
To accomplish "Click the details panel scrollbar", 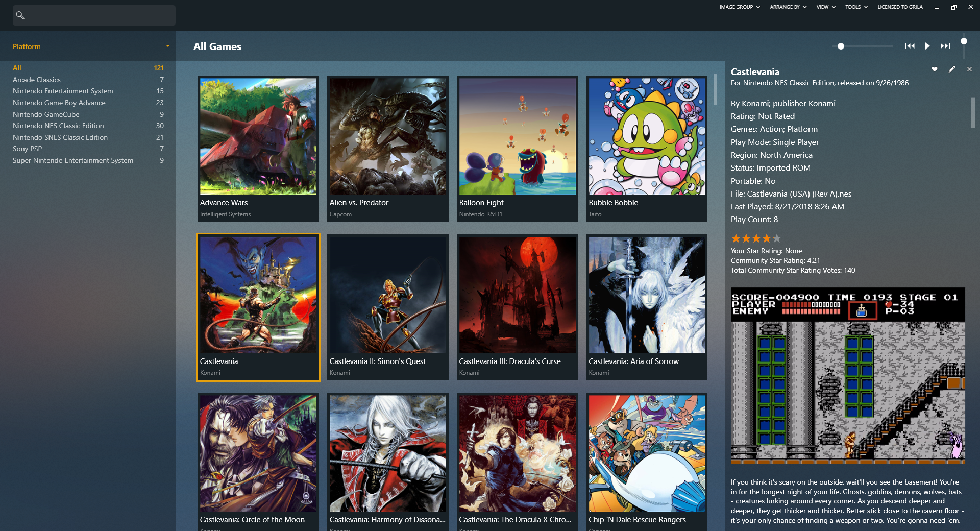I will point(973,112).
